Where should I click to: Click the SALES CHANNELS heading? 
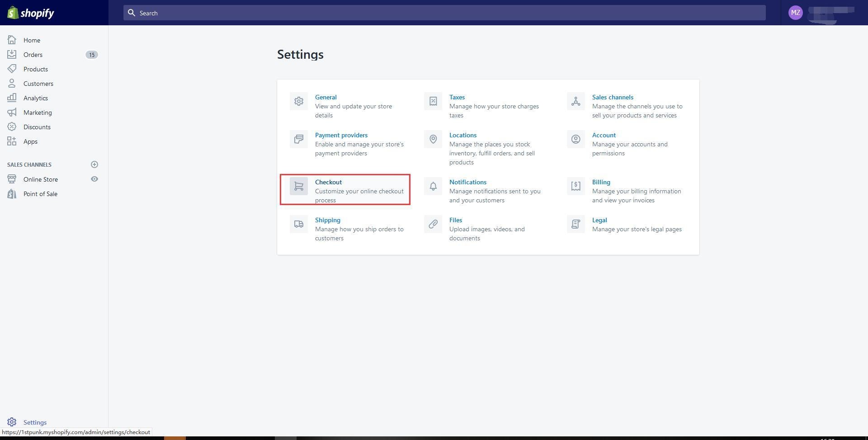tap(29, 164)
